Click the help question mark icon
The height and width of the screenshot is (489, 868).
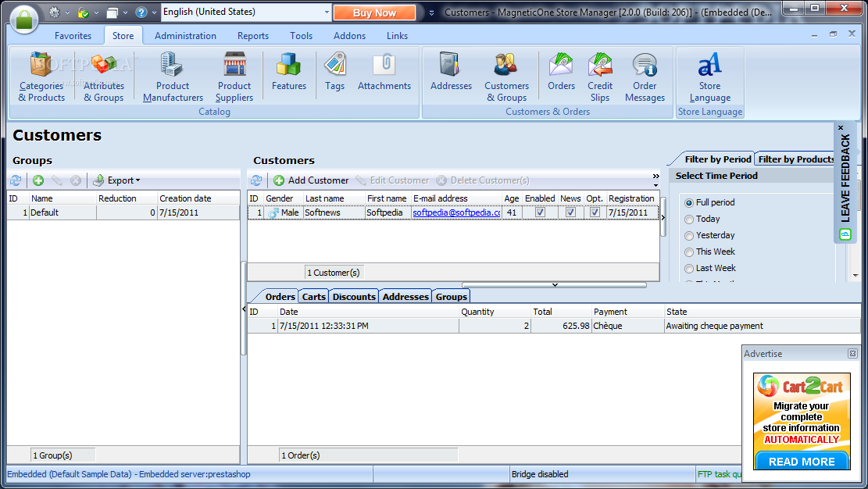(x=141, y=12)
